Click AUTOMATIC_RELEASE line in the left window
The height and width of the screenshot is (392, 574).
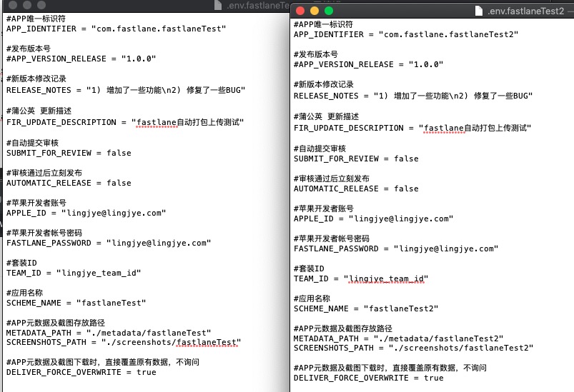[69, 184]
